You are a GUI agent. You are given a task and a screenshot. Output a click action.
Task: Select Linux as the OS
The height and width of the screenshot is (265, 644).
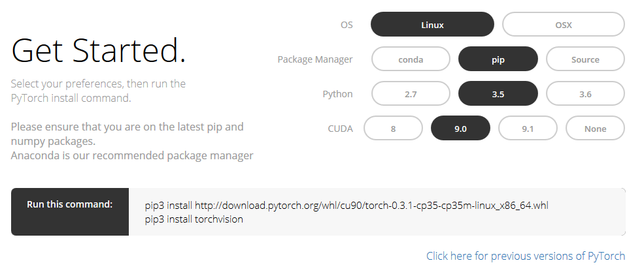pos(432,25)
